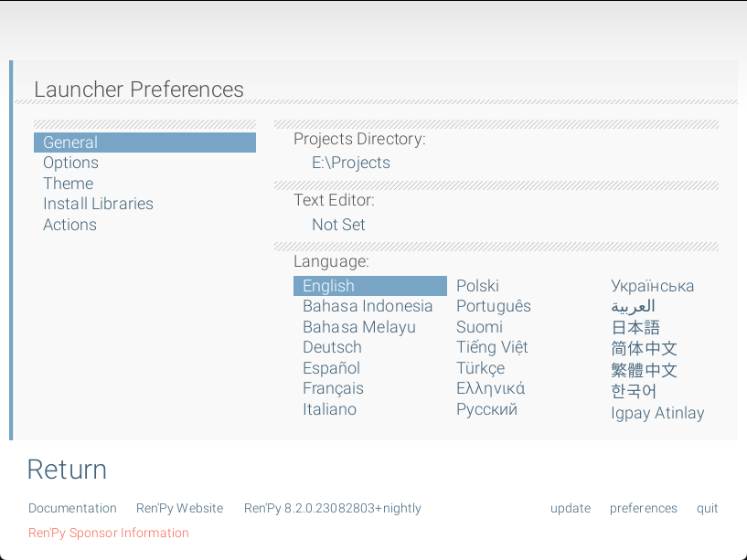Select Français from the language list
The height and width of the screenshot is (560, 747).
click(333, 388)
